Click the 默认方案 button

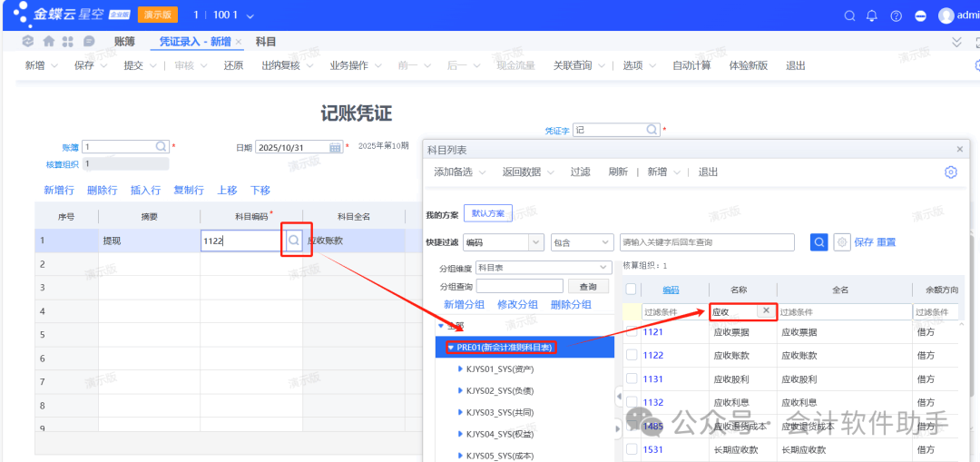point(488,213)
